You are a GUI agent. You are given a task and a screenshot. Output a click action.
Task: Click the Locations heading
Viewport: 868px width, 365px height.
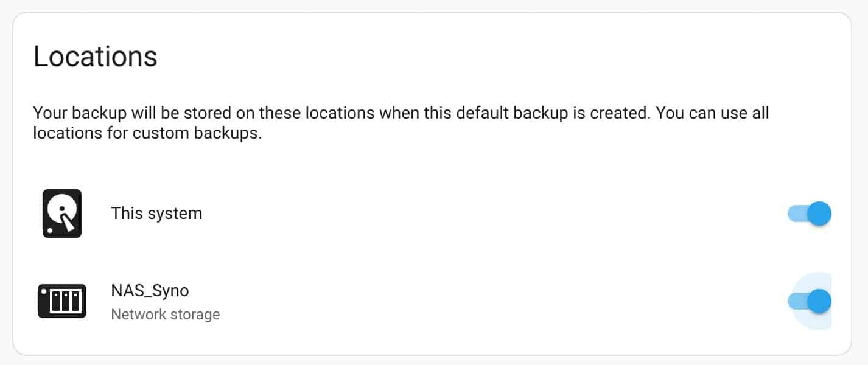(x=96, y=57)
